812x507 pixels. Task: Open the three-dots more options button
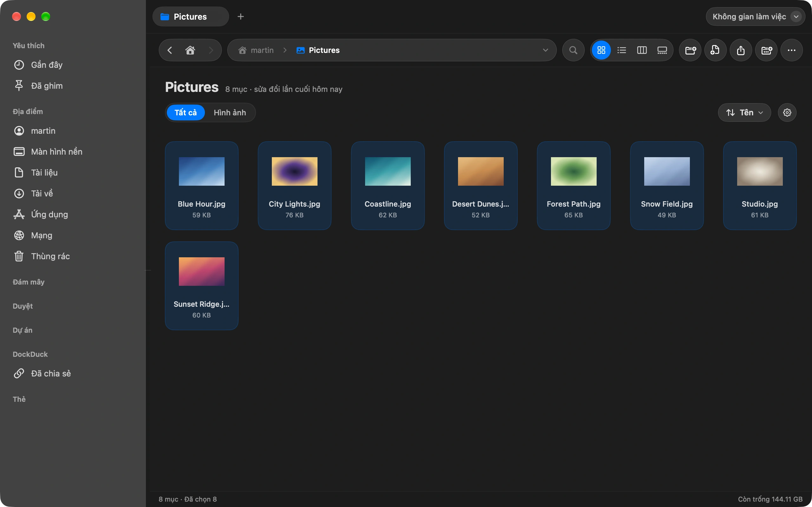pos(791,50)
